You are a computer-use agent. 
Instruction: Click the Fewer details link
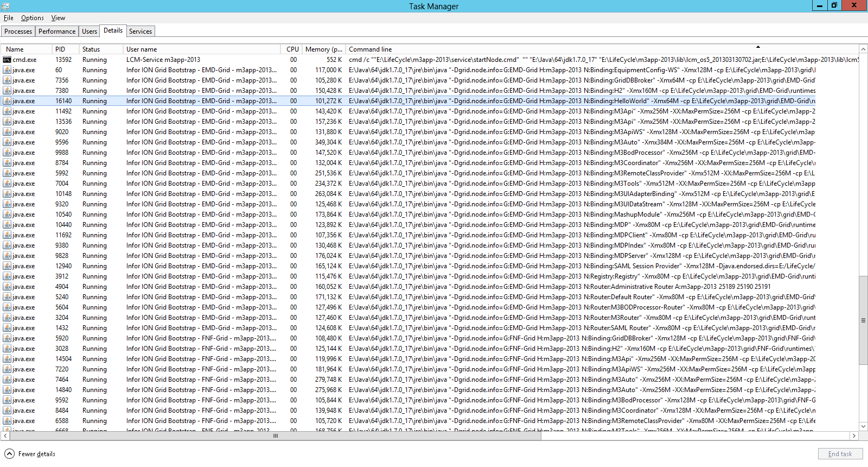point(37,454)
